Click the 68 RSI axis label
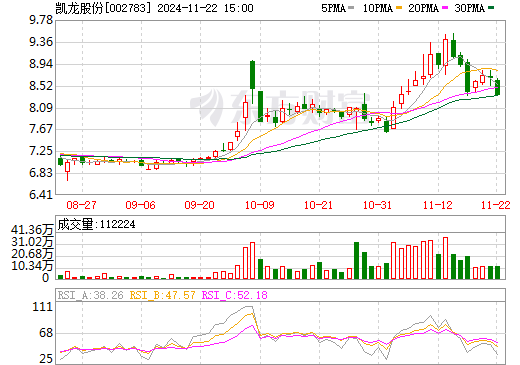520x365 pixels. [x=46, y=333]
